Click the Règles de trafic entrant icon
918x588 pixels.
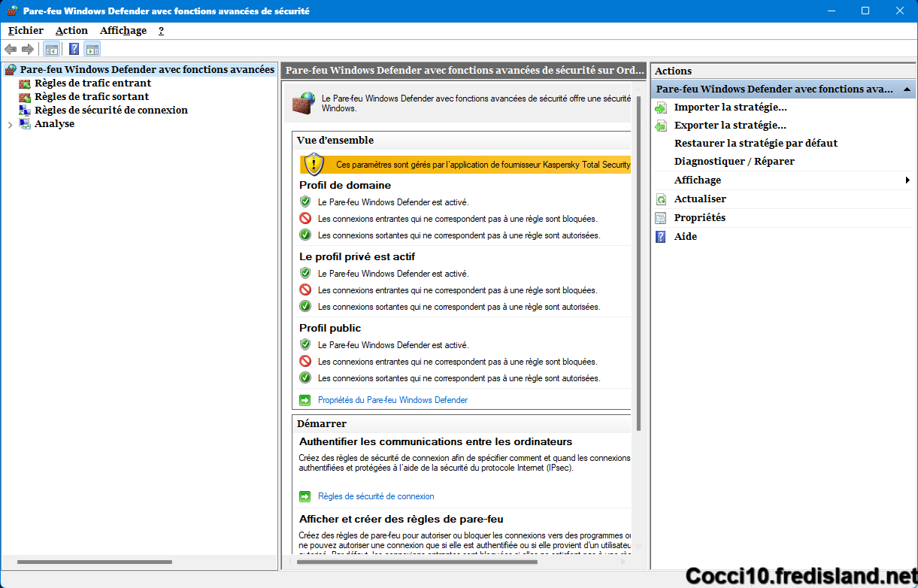point(25,83)
